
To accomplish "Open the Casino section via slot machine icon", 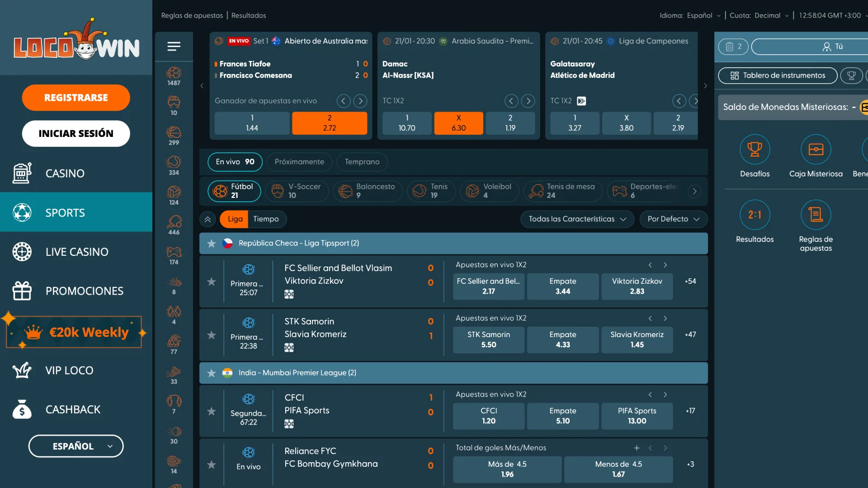I will tap(21, 173).
